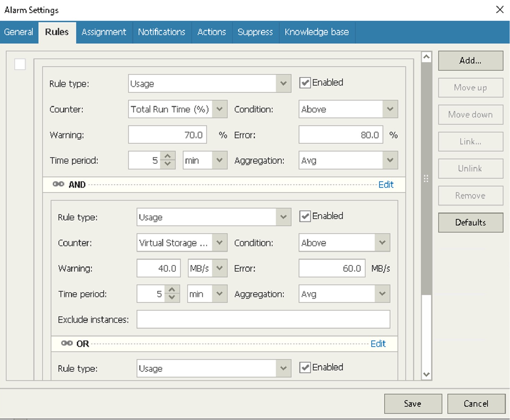Click the chain link icon beside AND
This screenshot has height=420, width=510.
pos(58,184)
